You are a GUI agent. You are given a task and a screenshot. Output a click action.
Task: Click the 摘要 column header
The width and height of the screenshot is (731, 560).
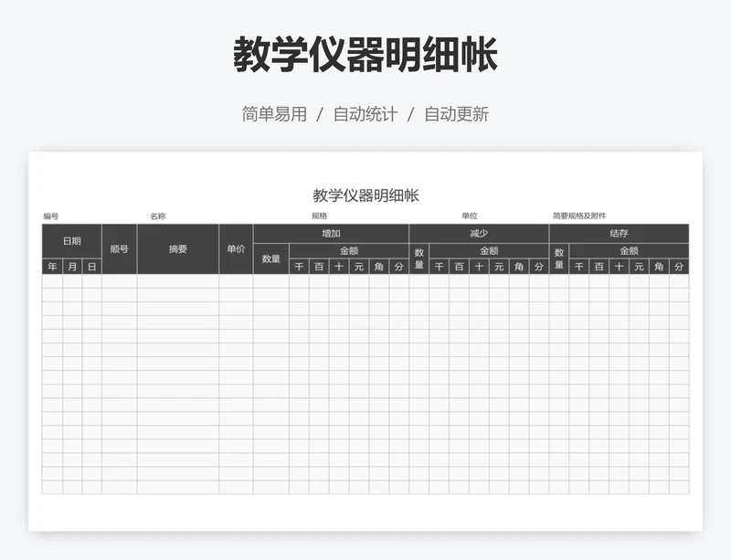tap(177, 249)
